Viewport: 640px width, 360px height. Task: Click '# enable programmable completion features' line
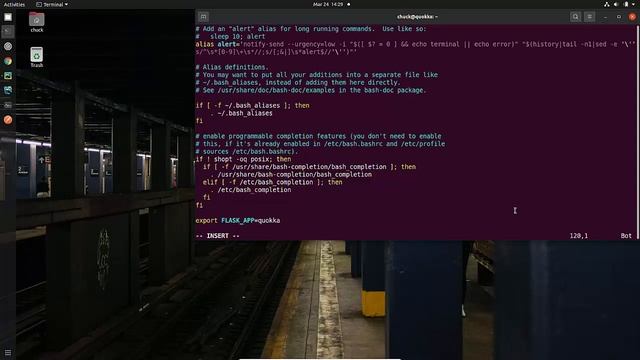click(318, 136)
